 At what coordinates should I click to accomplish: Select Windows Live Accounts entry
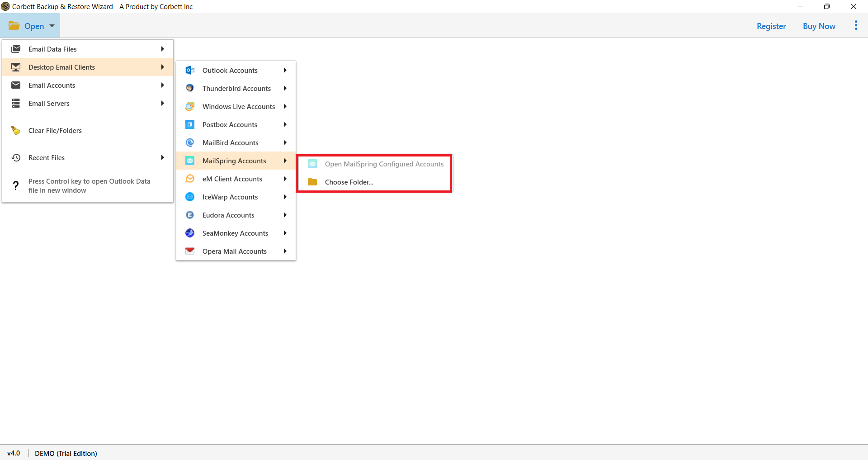pyautogui.click(x=236, y=106)
